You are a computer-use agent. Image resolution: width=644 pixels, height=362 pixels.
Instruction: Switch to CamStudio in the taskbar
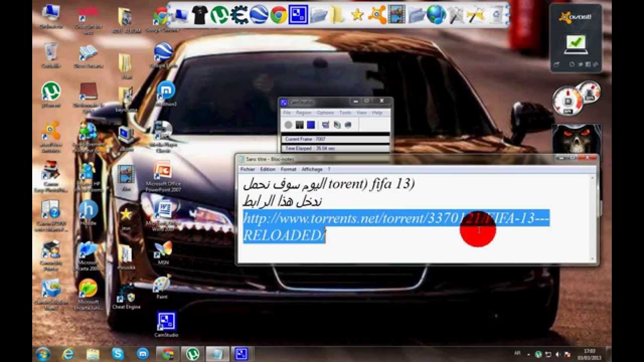242,354
